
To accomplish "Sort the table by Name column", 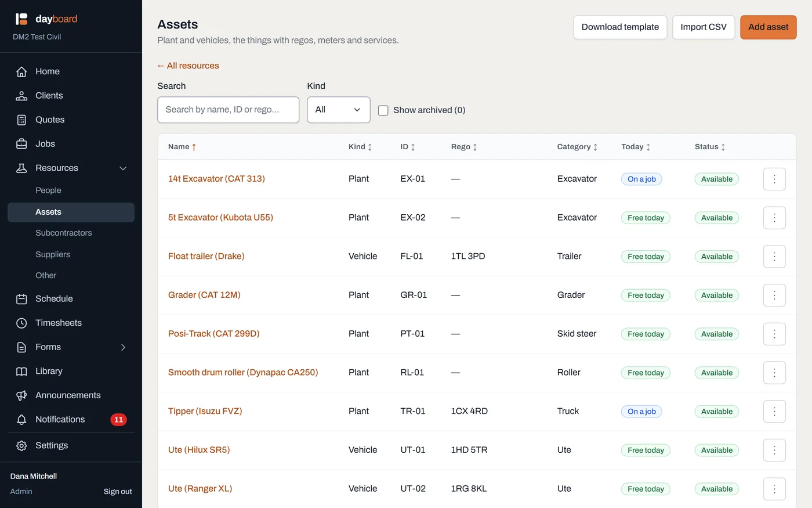I will coord(182,147).
